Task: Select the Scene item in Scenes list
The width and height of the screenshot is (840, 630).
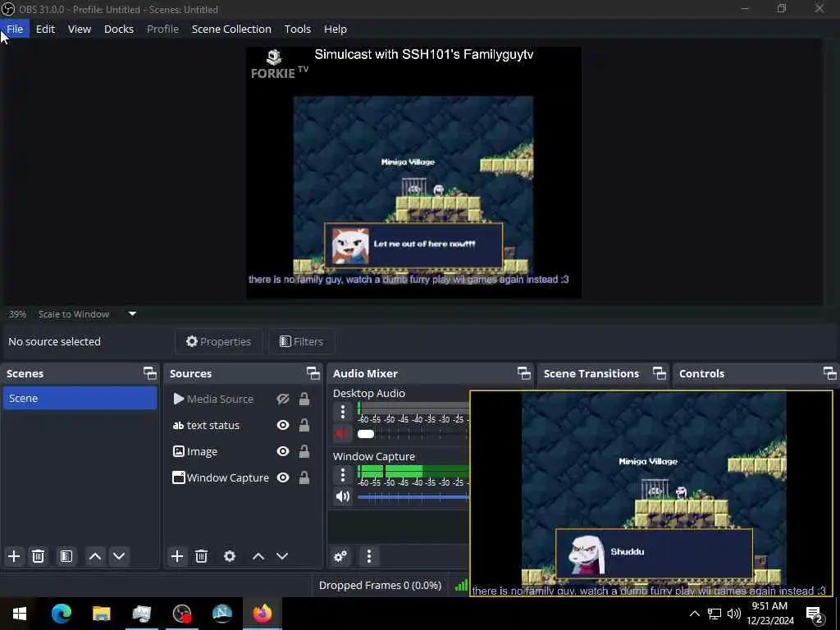Action: [x=80, y=398]
